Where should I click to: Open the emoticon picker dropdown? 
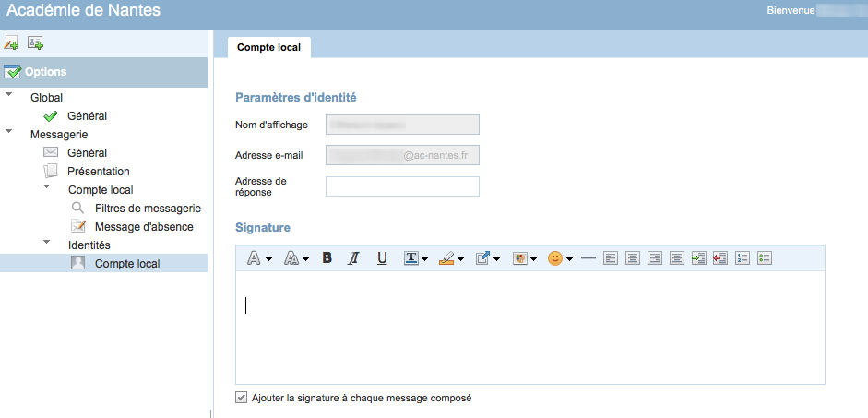(x=560, y=258)
